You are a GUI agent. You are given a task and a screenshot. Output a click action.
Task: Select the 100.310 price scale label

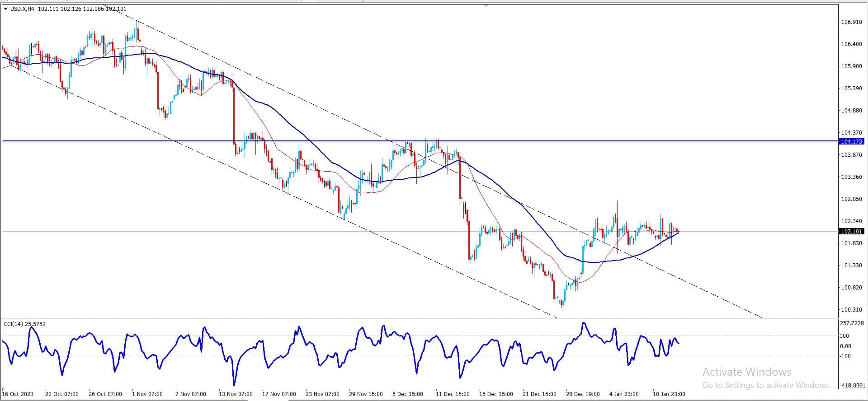pyautogui.click(x=851, y=309)
